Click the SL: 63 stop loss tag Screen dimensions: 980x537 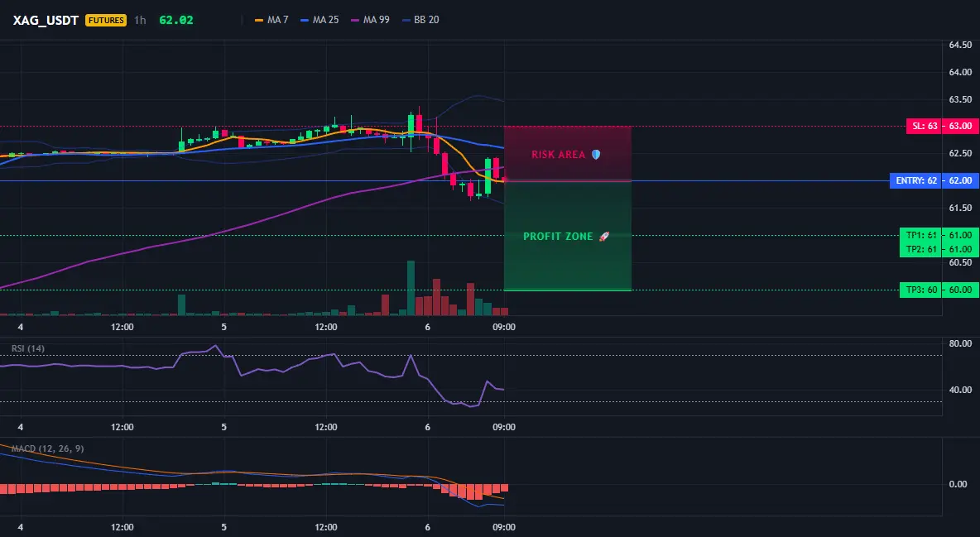(x=925, y=127)
